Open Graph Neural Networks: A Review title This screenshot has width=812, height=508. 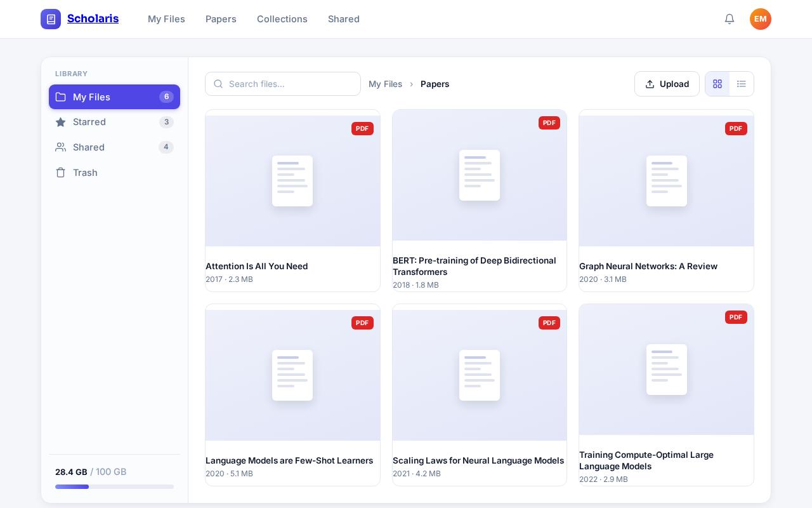(648, 266)
